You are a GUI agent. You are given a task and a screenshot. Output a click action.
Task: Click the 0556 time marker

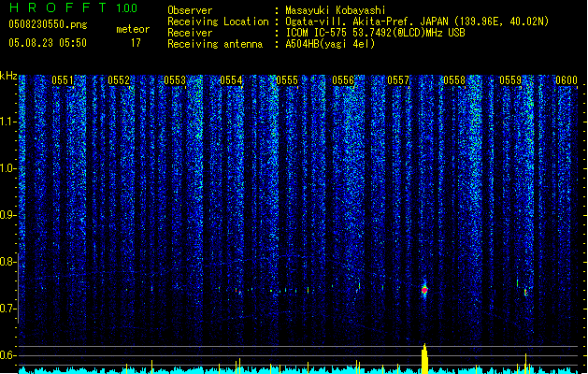(x=343, y=80)
